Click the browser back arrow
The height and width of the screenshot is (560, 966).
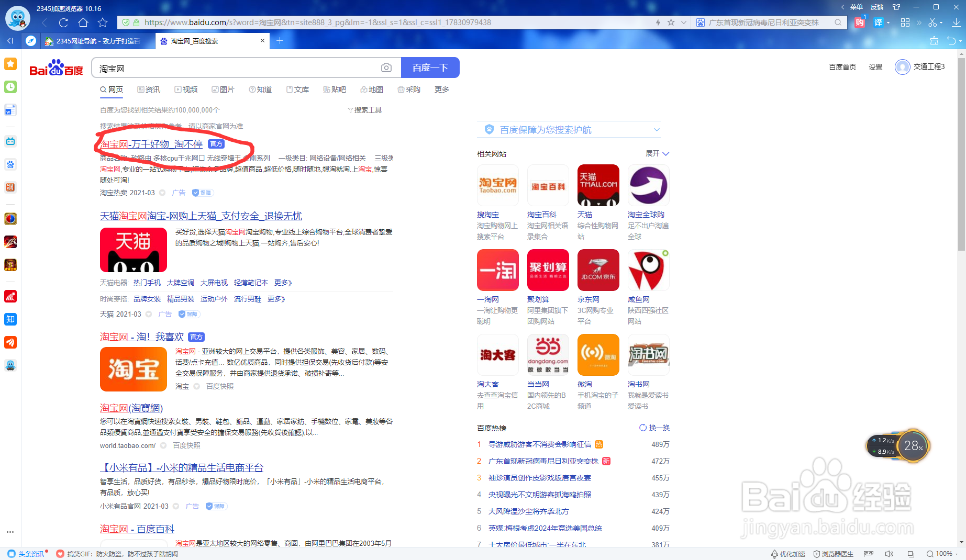tap(45, 23)
